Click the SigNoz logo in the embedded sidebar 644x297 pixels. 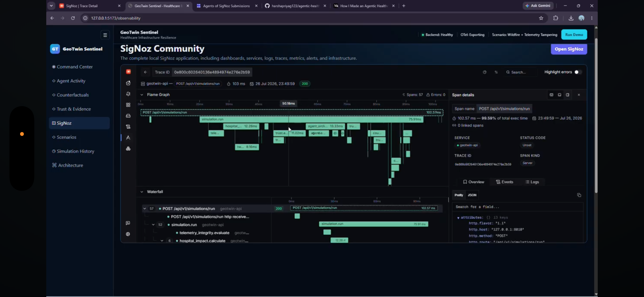(x=128, y=72)
